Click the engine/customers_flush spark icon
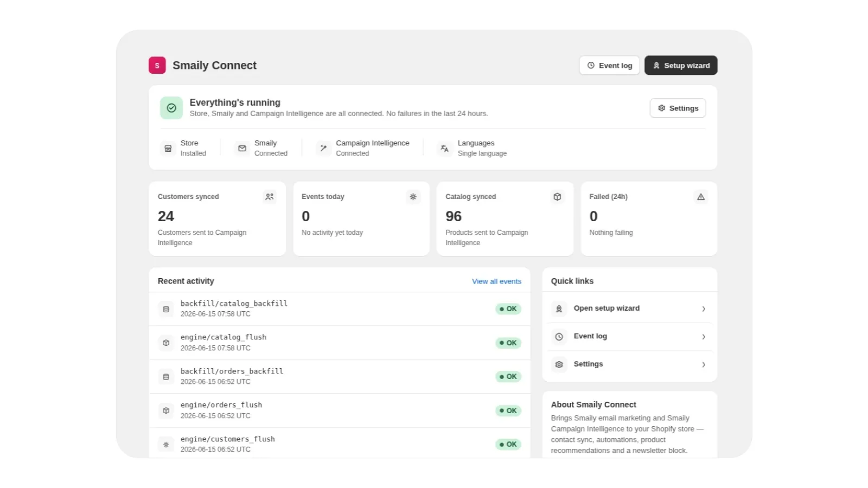 point(166,445)
